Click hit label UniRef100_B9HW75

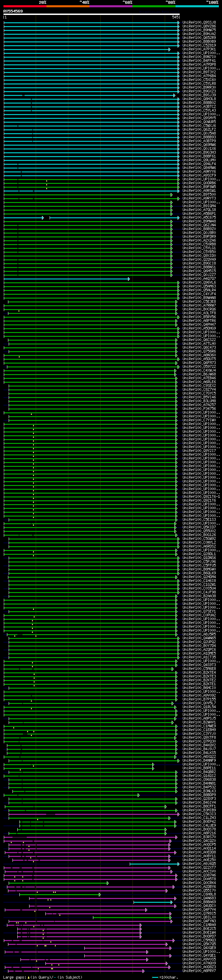tap(199, 30)
